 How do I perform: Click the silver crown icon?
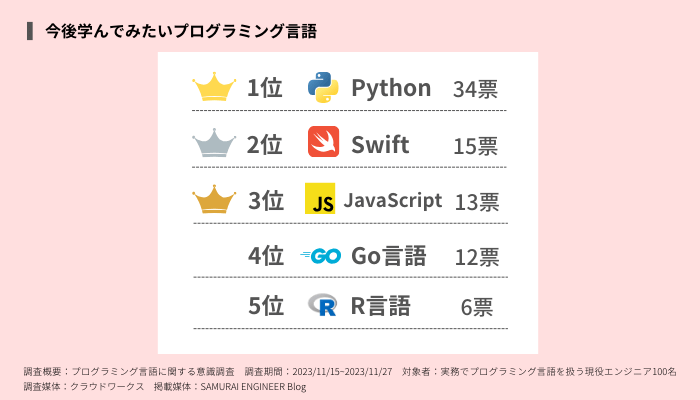point(212,144)
